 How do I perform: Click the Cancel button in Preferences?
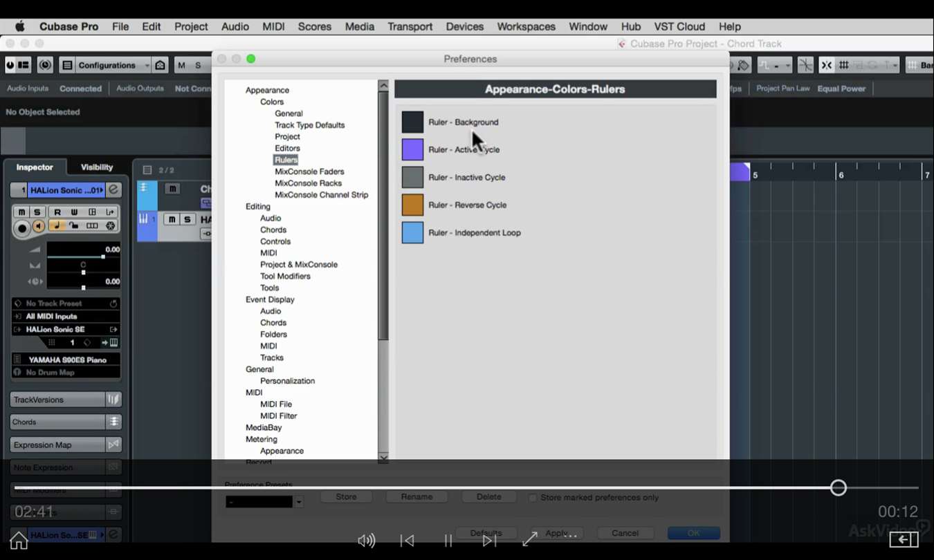[625, 533]
